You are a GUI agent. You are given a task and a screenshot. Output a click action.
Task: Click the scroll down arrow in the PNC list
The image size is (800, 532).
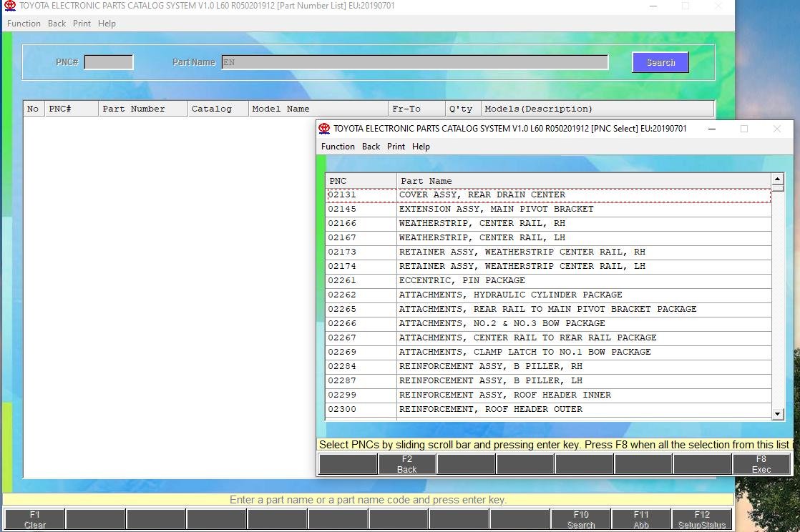click(x=778, y=414)
